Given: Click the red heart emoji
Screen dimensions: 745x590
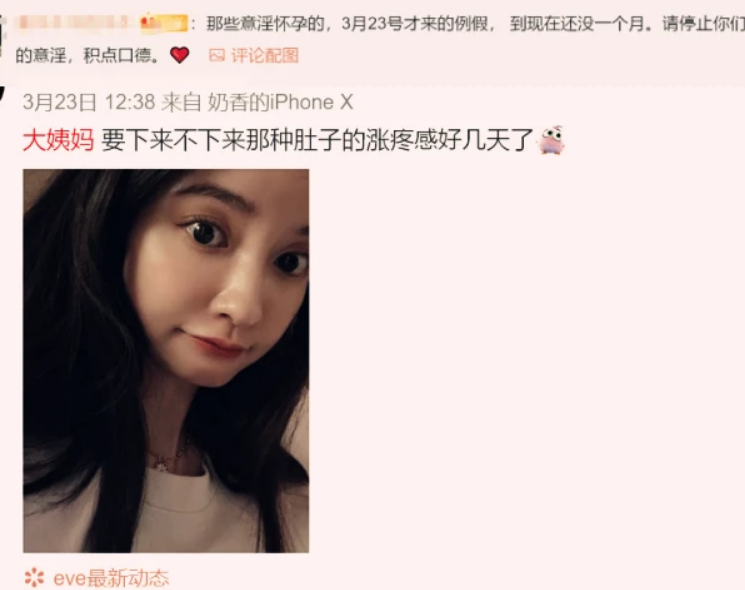Looking at the screenshot, I should click(180, 55).
